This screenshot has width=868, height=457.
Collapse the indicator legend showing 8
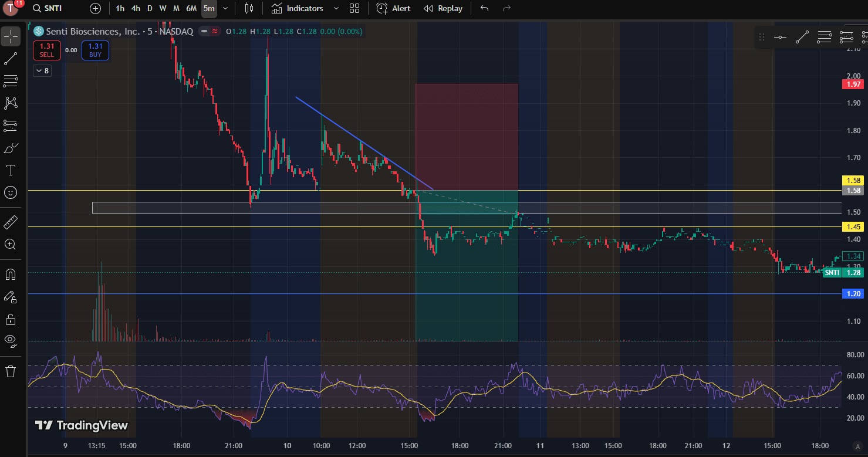pos(42,71)
